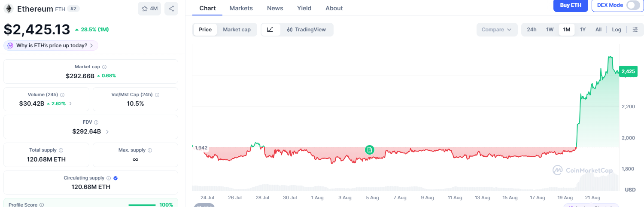Click FDV info icon
This screenshot has width=644, height=207.
[x=96, y=122]
